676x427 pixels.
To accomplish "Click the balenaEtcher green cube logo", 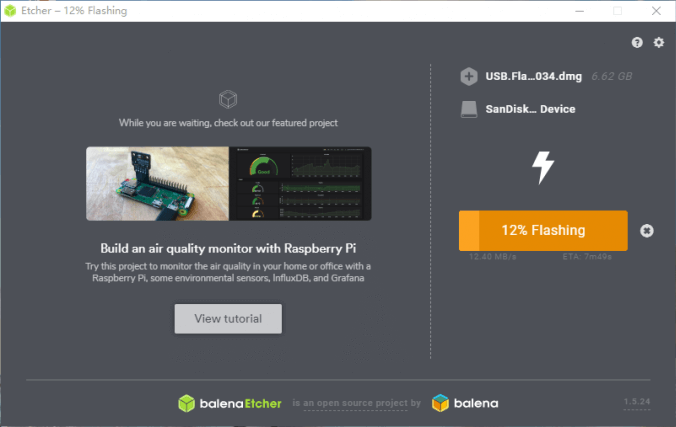I will (x=187, y=403).
